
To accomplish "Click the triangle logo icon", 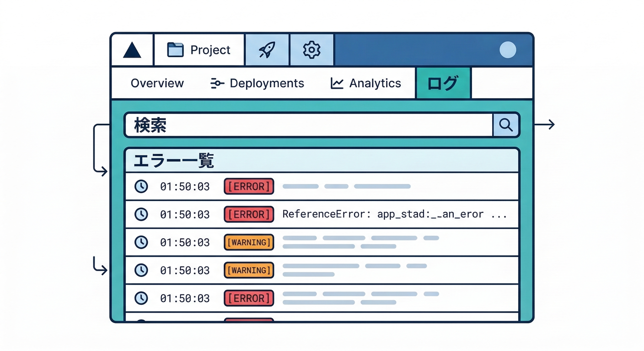I will (x=131, y=50).
